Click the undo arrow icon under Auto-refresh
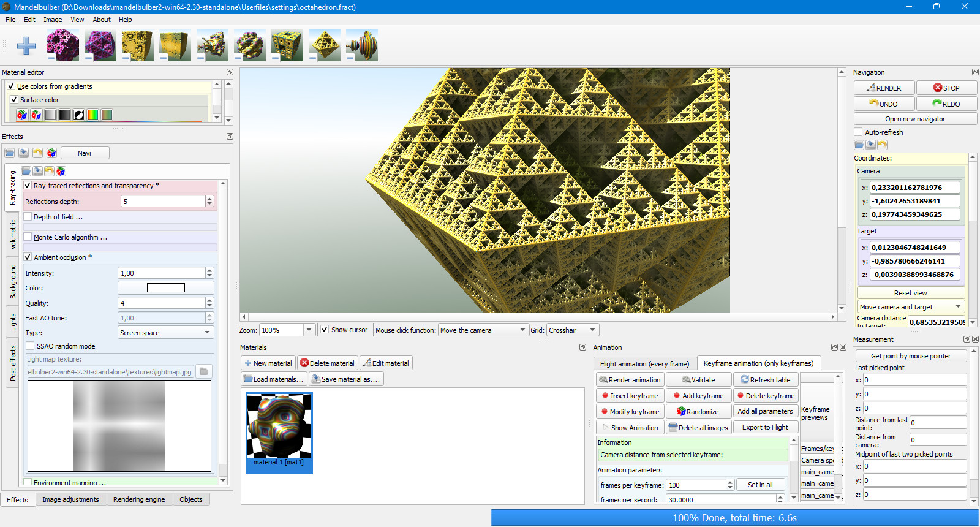The width and height of the screenshot is (980, 527). [x=882, y=145]
